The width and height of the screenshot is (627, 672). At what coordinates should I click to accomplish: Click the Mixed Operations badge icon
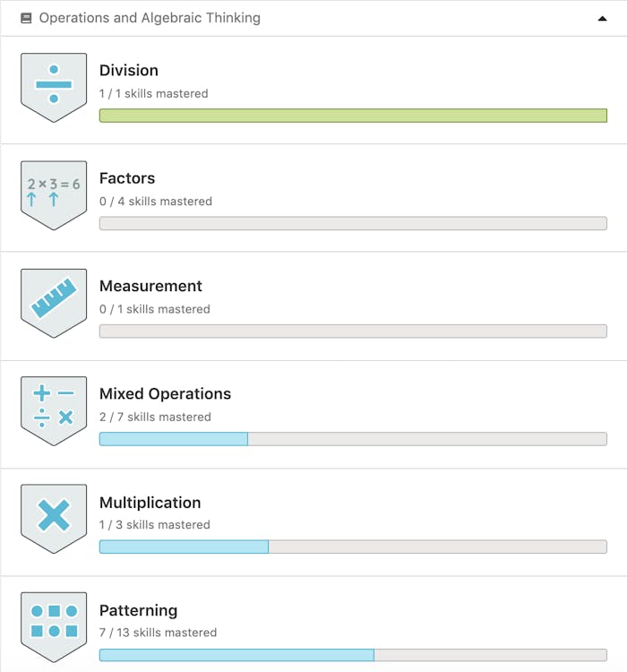tap(54, 409)
